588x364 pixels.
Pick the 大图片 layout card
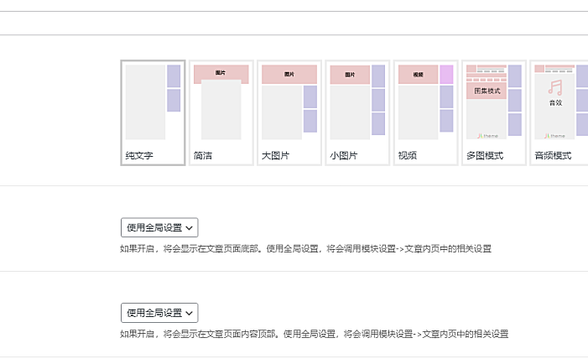pos(289,113)
